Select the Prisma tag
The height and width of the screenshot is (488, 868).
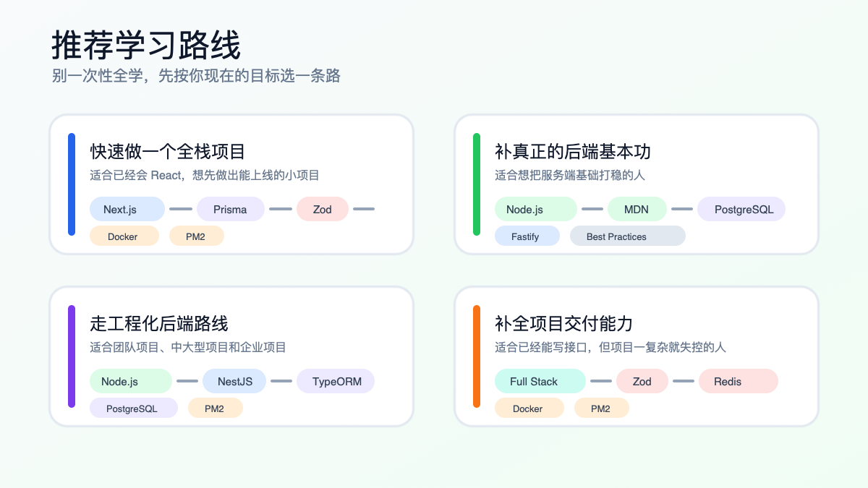pyautogui.click(x=230, y=209)
